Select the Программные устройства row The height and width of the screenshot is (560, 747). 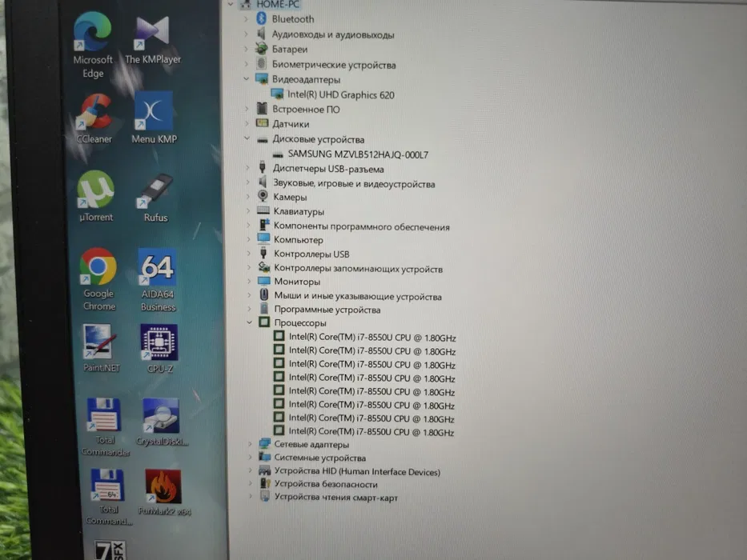pyautogui.click(x=319, y=310)
